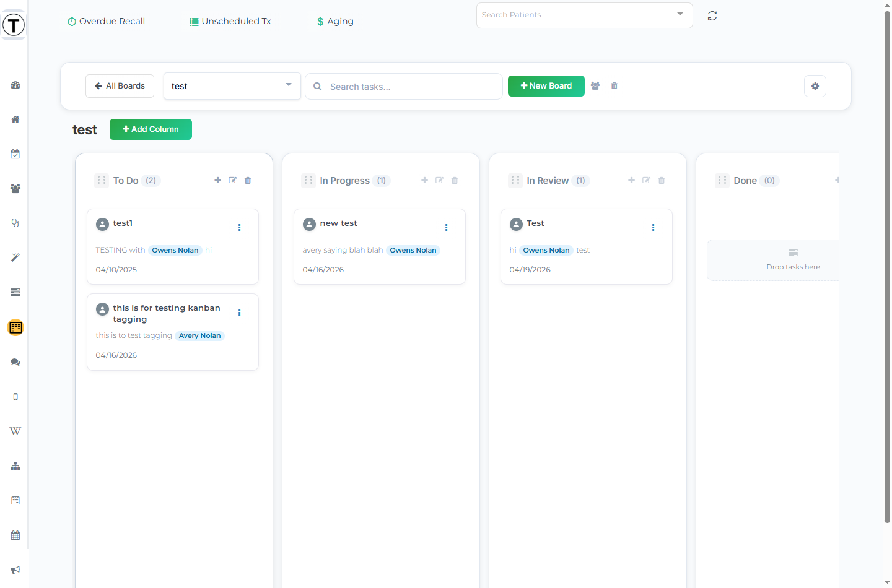
Task: Click the app logo T icon
Action: coord(13,25)
